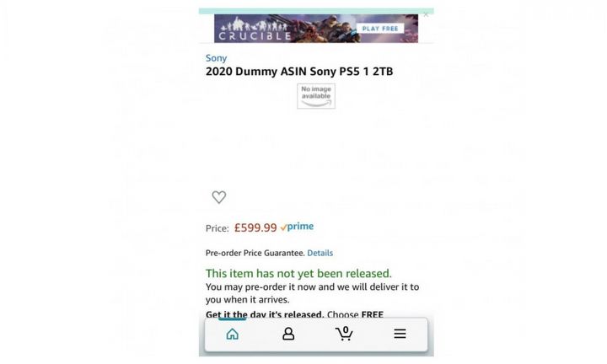Open Details for Pre-order Price Guarantee
Viewport: 607px width, 364px height.
[x=320, y=253]
